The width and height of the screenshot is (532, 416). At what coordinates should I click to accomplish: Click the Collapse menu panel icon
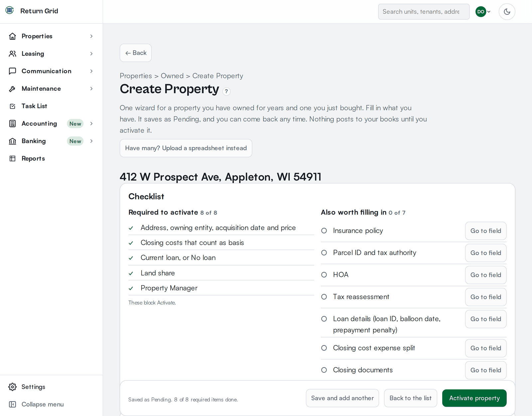coord(13,404)
